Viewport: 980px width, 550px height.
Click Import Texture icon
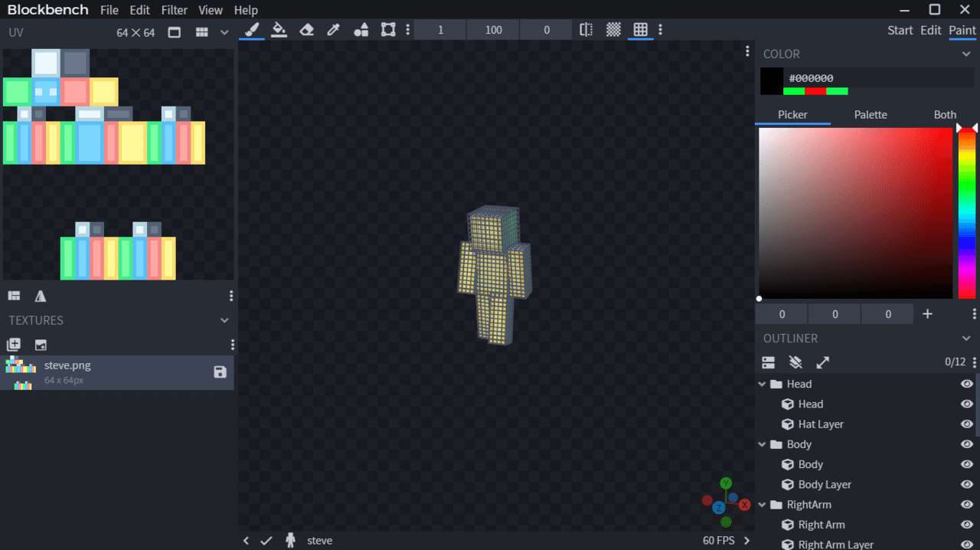coord(41,345)
